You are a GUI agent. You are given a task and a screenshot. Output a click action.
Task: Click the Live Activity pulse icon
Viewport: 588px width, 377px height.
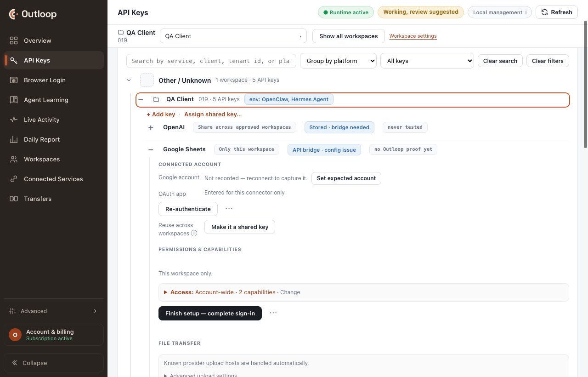pyautogui.click(x=14, y=120)
